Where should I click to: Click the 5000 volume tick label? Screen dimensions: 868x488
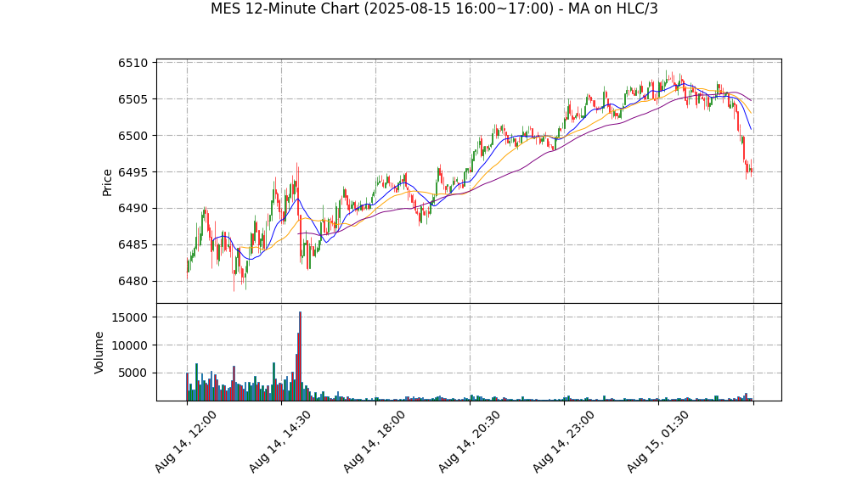click(132, 373)
